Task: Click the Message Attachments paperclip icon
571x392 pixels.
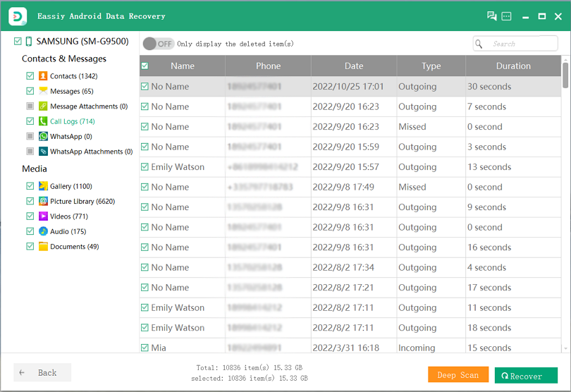Action: [x=43, y=106]
